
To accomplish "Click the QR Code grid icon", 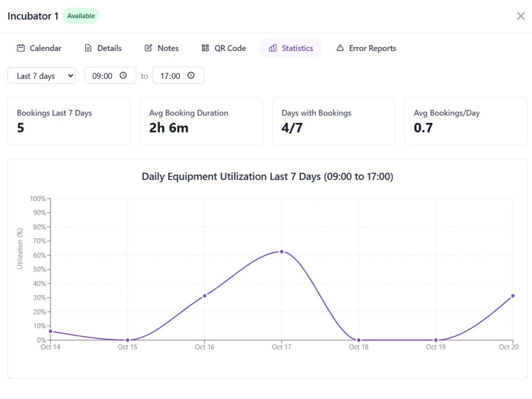I will click(205, 48).
